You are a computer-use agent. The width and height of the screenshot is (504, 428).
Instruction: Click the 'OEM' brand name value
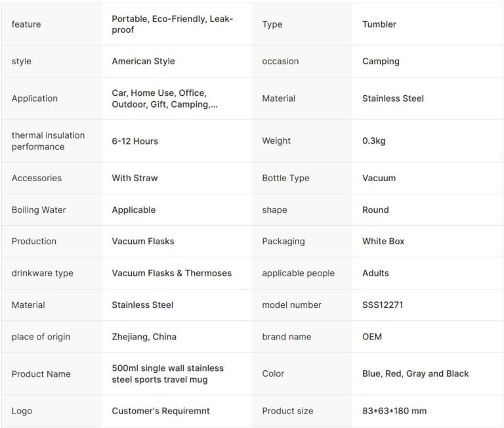[x=371, y=337]
